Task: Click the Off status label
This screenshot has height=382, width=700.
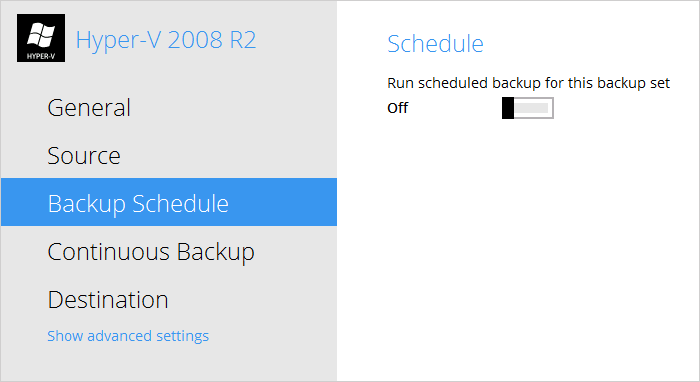Action: point(397,108)
